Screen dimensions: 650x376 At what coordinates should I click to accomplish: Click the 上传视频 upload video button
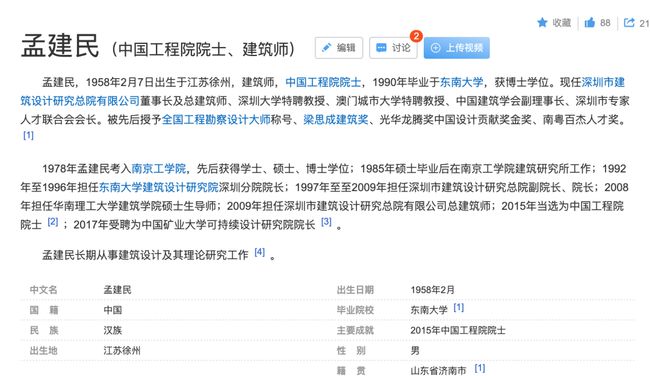coord(456,48)
